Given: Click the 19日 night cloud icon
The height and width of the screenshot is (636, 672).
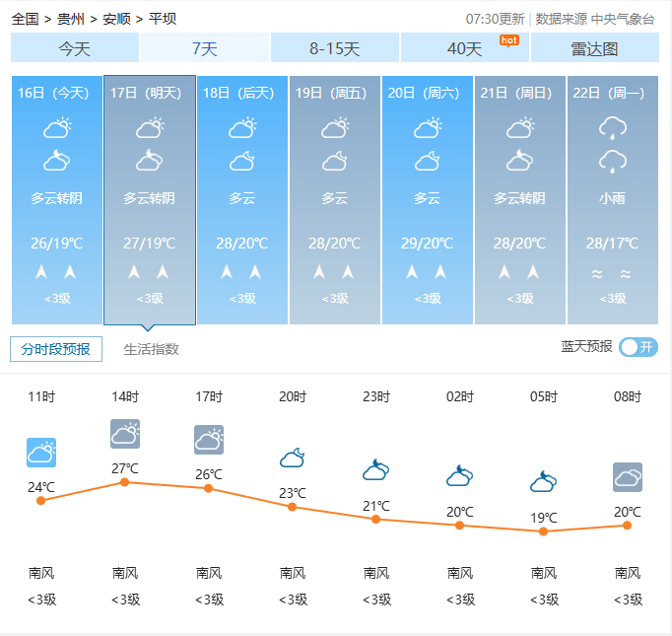Looking at the screenshot, I should [x=335, y=161].
